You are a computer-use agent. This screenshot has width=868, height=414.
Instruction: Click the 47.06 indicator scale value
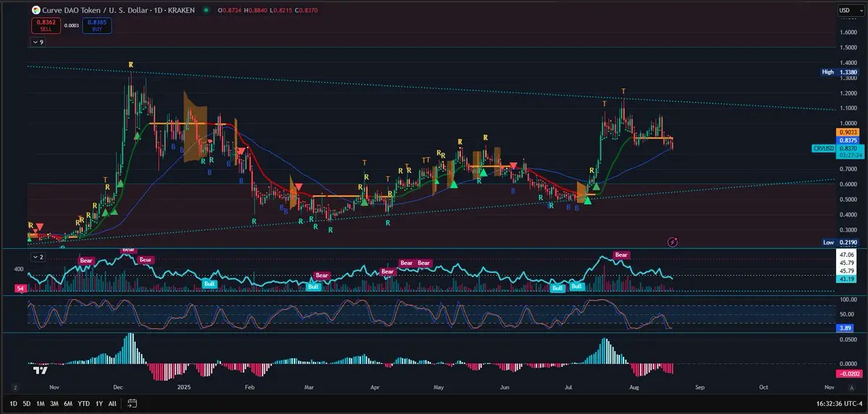point(846,255)
